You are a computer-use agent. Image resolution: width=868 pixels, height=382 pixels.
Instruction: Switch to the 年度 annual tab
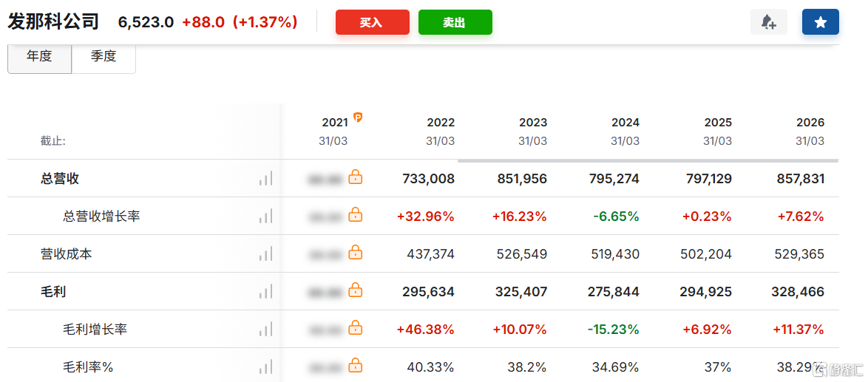pyautogui.click(x=39, y=56)
